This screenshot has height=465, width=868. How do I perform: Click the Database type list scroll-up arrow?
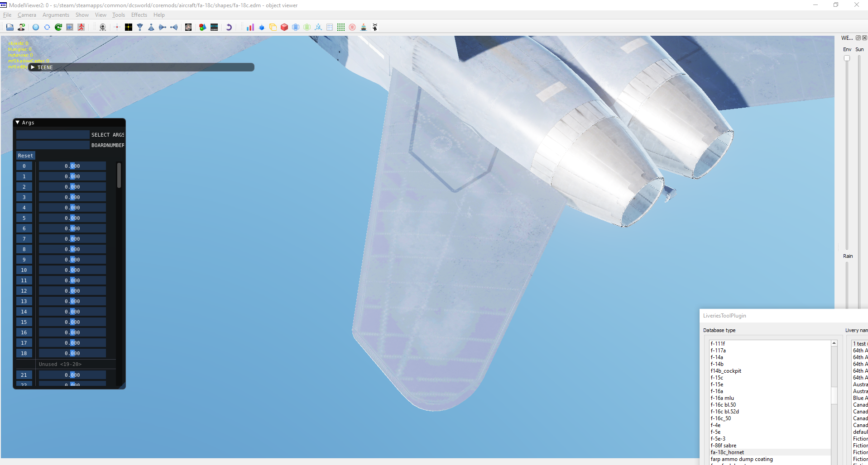[834, 343]
